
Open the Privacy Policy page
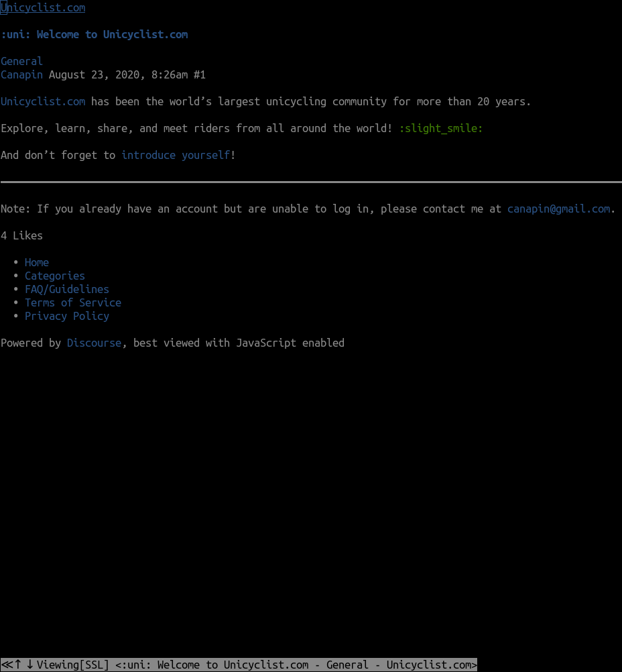(x=67, y=316)
